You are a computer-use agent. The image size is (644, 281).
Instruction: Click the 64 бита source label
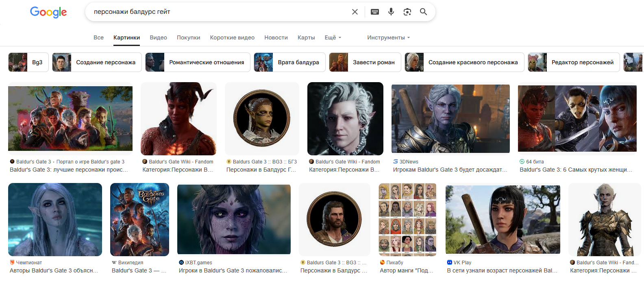pos(532,161)
